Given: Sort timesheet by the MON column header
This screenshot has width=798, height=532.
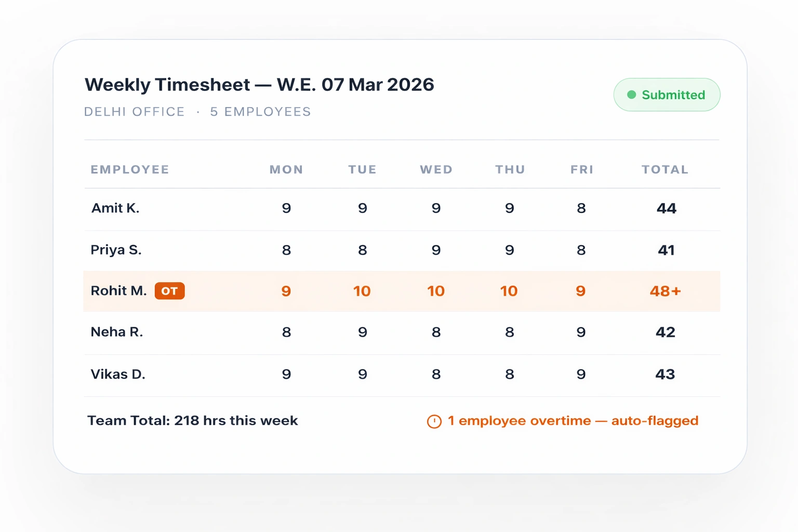Looking at the screenshot, I should pos(286,169).
